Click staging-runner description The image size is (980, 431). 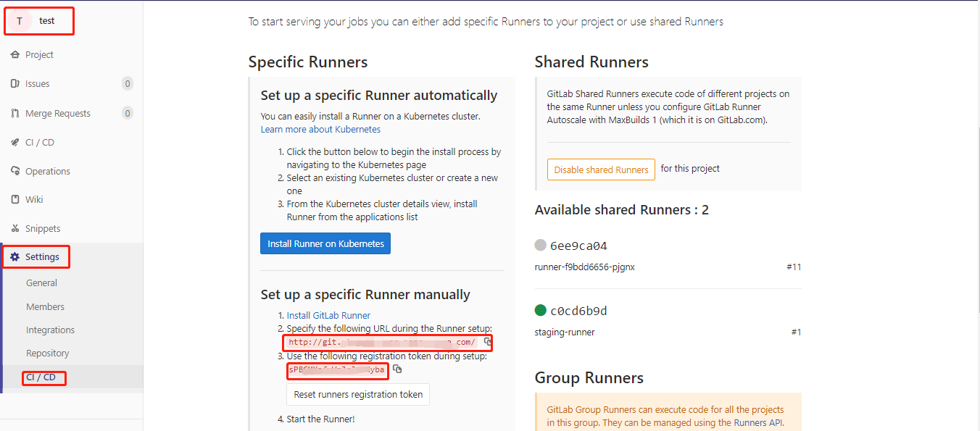tap(565, 332)
